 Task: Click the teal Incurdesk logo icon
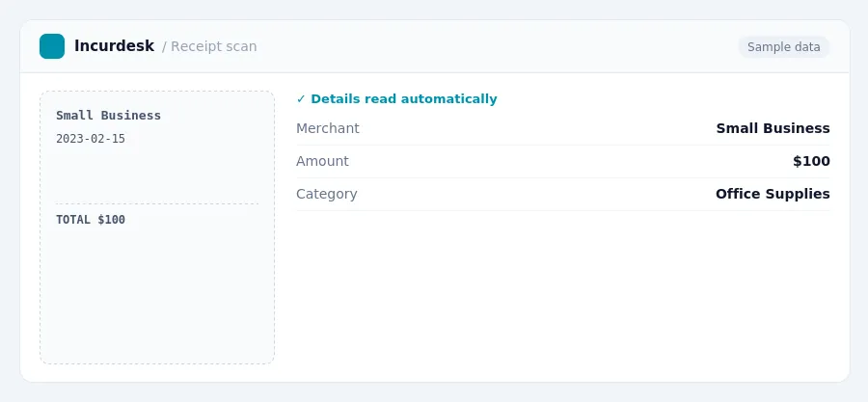click(52, 46)
